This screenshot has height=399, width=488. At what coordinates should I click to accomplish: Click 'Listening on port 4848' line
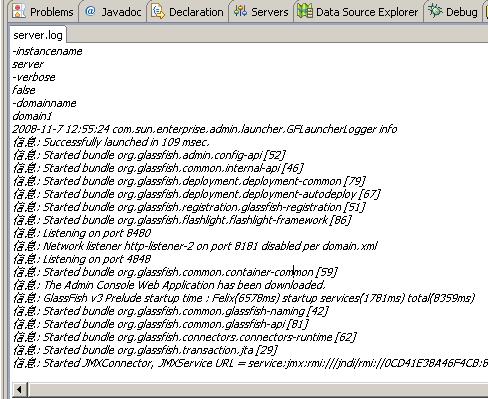(x=82, y=259)
